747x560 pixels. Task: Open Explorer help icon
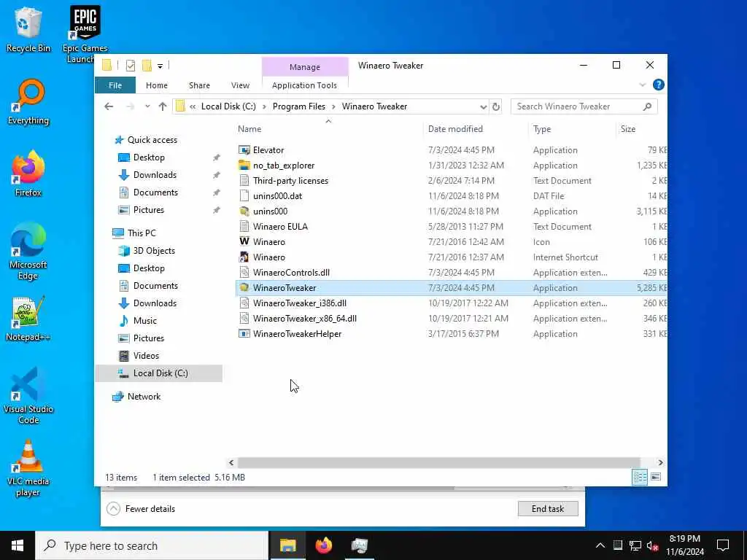659,85
